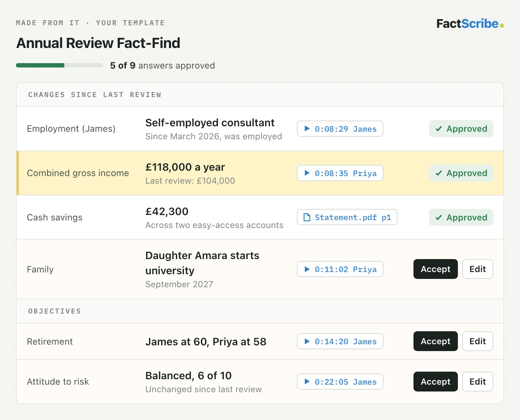Click the 'September 2027' date text
The height and width of the screenshot is (420, 520).
coord(179,284)
